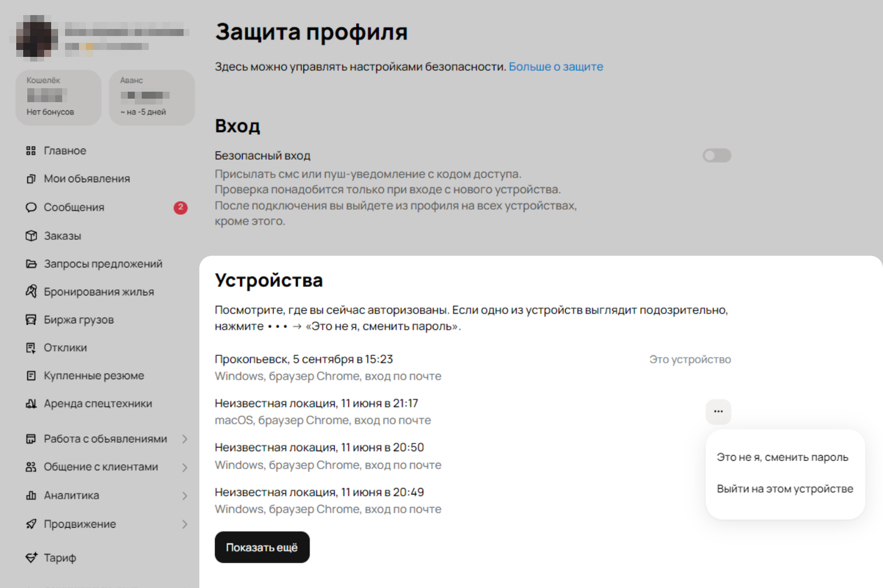Click the Работа с объявлениями icon
The height and width of the screenshot is (588, 883).
tap(31, 439)
